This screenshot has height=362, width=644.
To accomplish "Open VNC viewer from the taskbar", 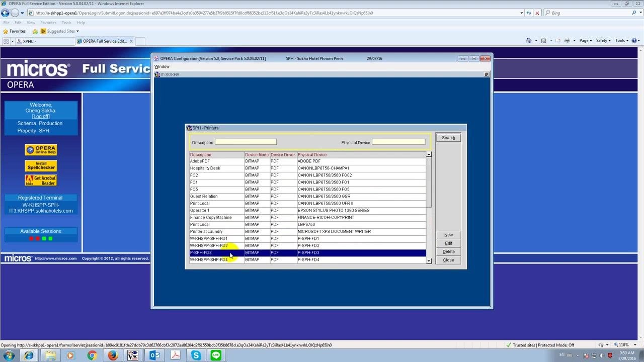I will (133, 355).
